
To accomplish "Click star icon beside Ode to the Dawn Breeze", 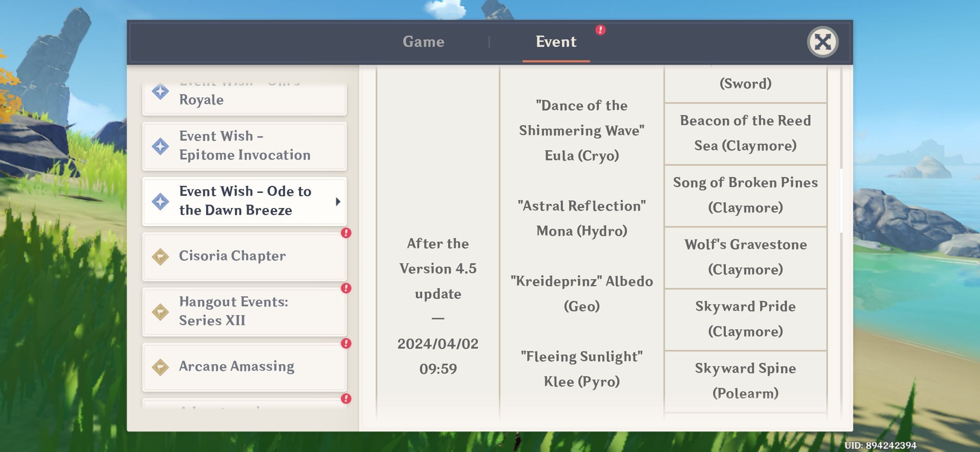I will pos(160,201).
